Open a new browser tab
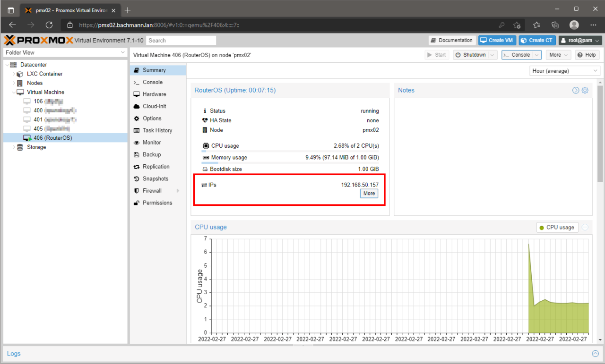 pos(128,10)
